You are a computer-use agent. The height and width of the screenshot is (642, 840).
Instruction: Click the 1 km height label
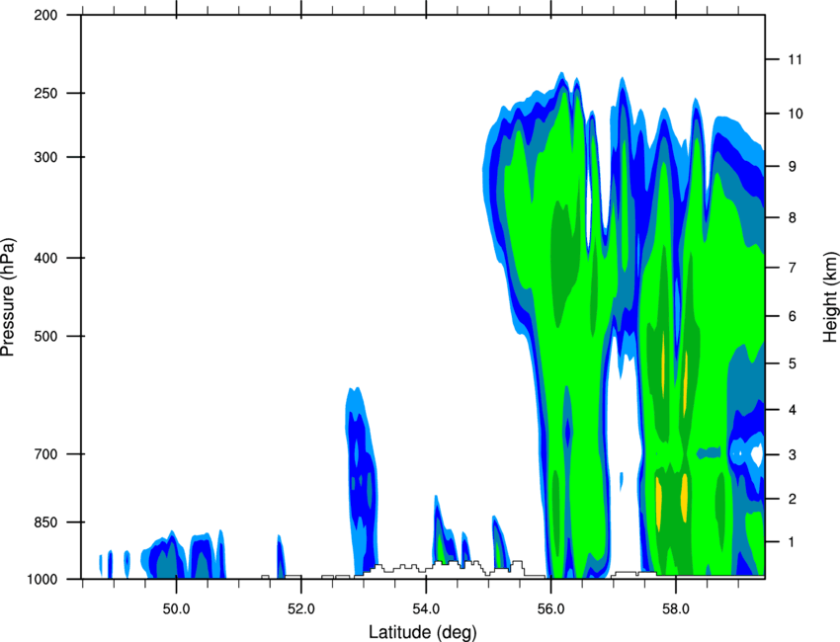point(792,542)
